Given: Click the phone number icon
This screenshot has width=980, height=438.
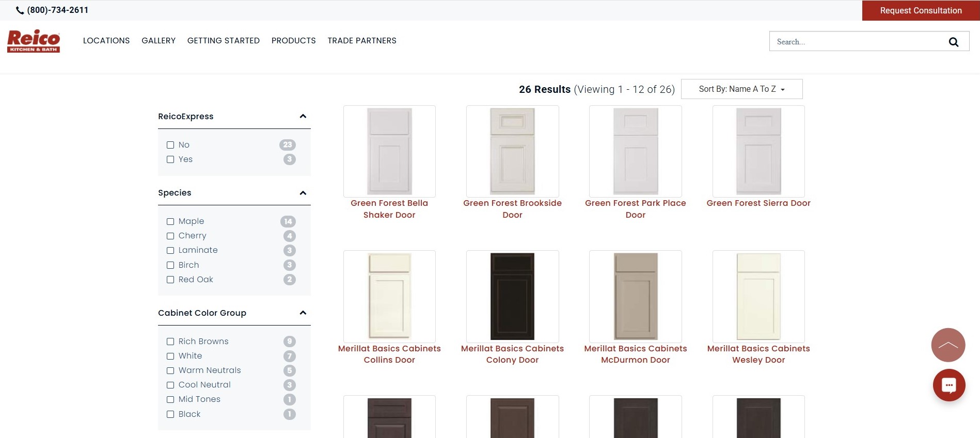Looking at the screenshot, I should coord(20,10).
